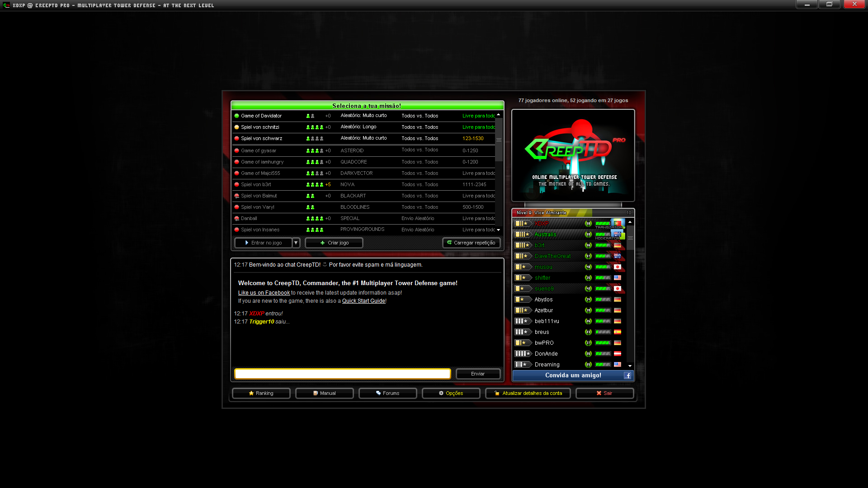Click rank badge icon next to XDXP
Screen dimensions: 868x488
click(523, 224)
